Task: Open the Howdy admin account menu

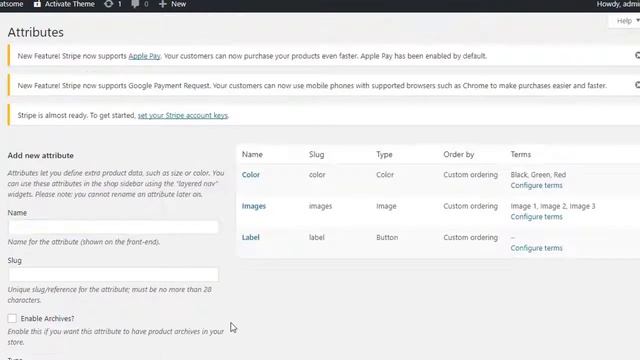Action: 618,4
